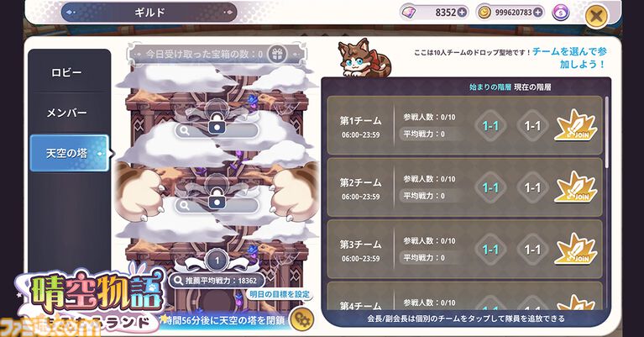Click the locked middle tower floor
Viewport: 644px width, 337px height.
pos(217,197)
